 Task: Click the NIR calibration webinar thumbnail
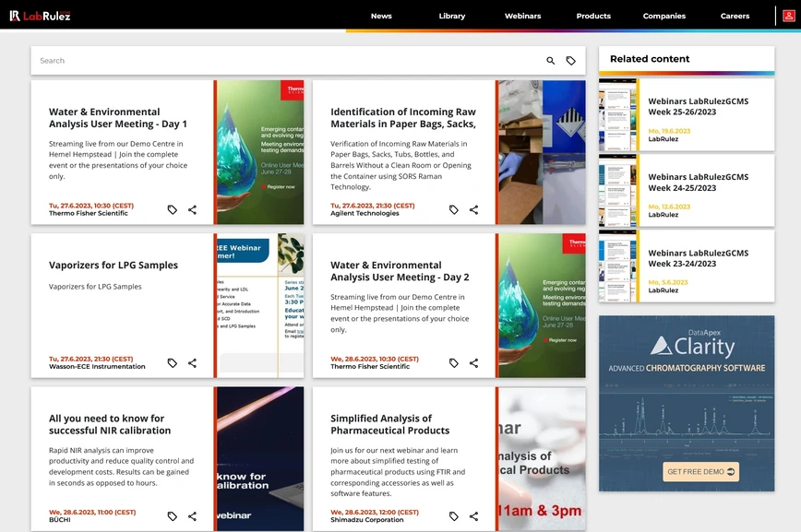point(260,458)
